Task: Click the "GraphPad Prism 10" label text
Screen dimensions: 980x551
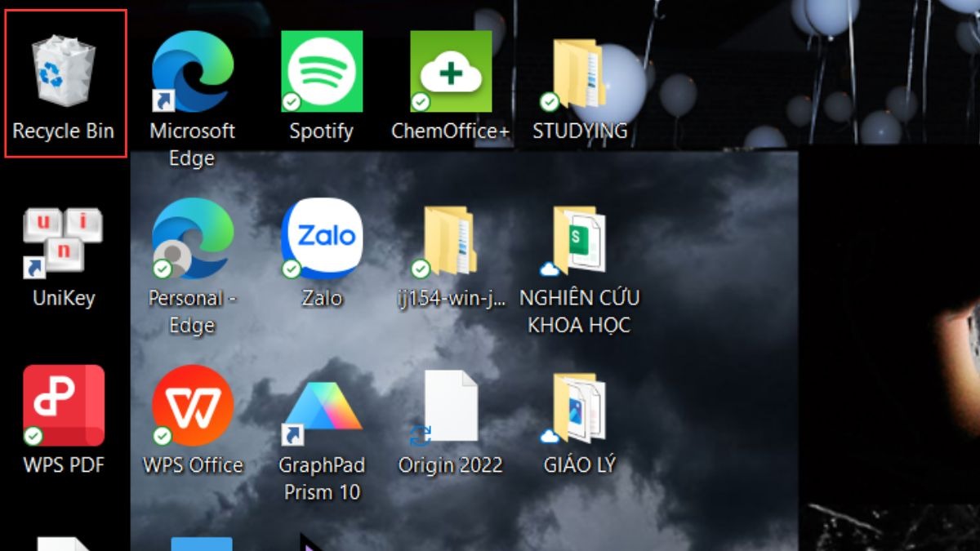Action: 322,479
